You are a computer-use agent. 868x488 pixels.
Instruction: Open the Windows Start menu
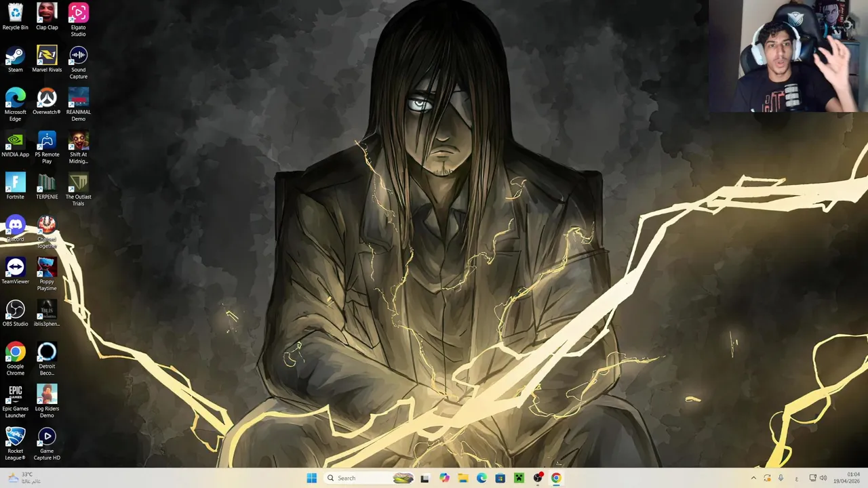click(x=311, y=478)
